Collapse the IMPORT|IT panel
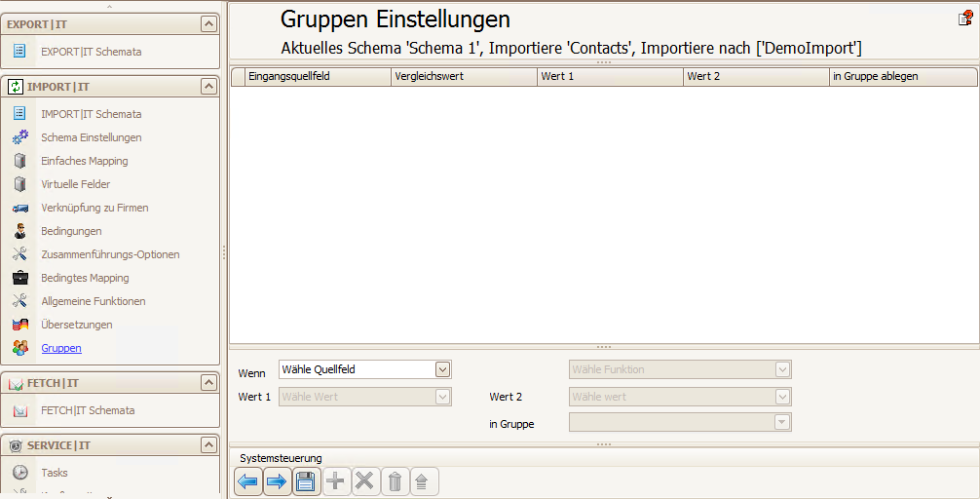This screenshot has height=499, width=980. [208, 87]
